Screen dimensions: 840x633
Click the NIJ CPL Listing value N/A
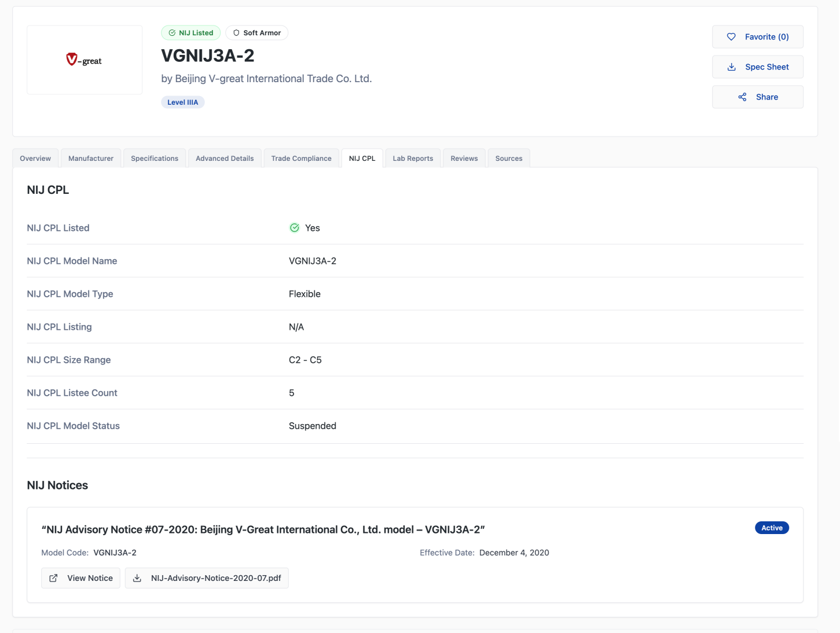(x=296, y=327)
